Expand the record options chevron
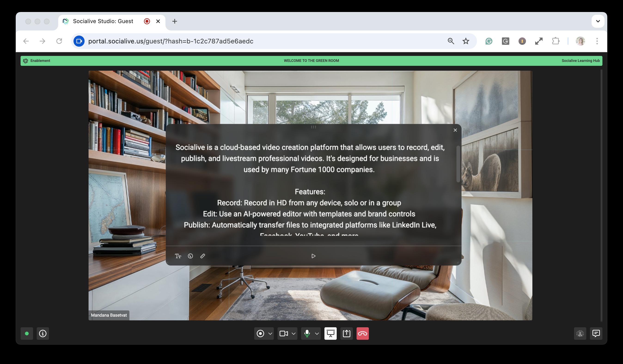Viewport: 623px width, 364px height. tap(270, 334)
